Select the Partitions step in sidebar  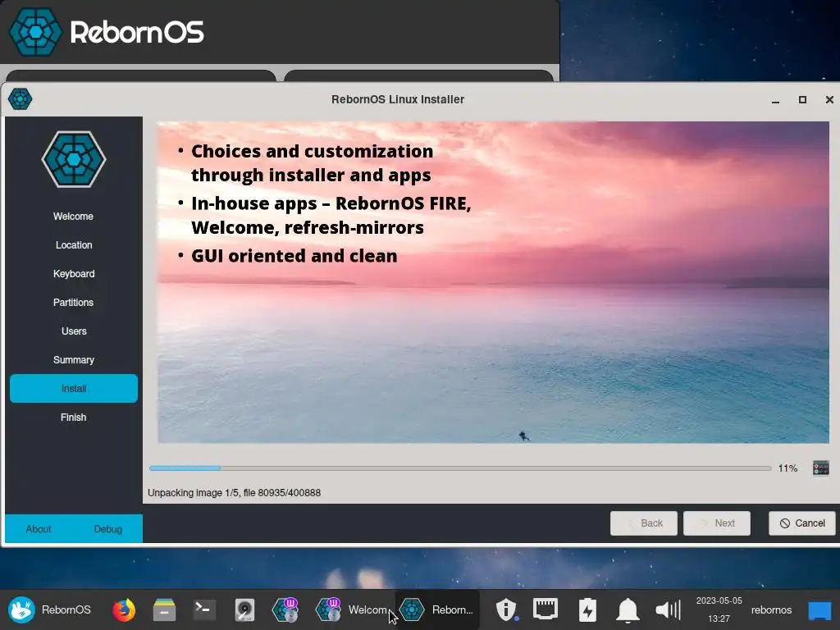coord(73,302)
